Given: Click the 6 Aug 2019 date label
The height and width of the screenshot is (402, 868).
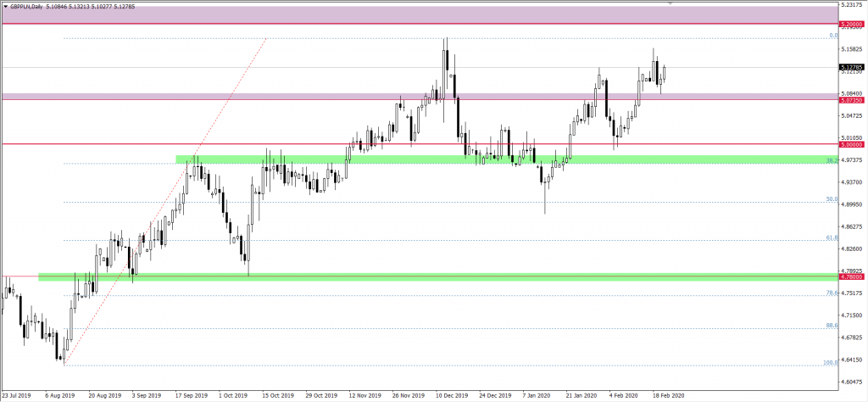Looking at the screenshot, I should [60, 396].
